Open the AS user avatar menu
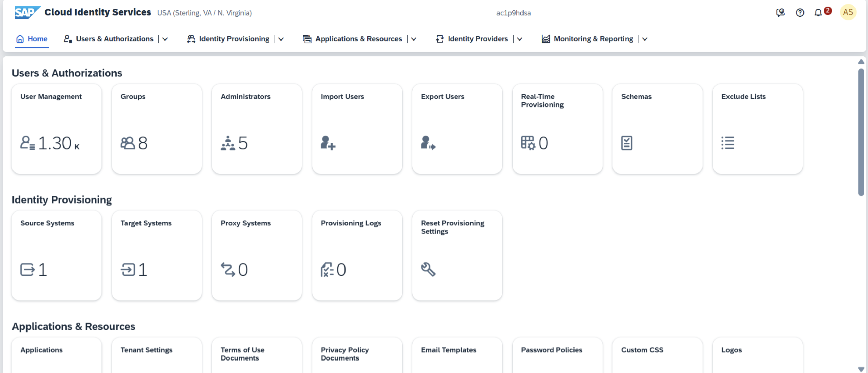This screenshot has height=373, width=868. (x=848, y=12)
